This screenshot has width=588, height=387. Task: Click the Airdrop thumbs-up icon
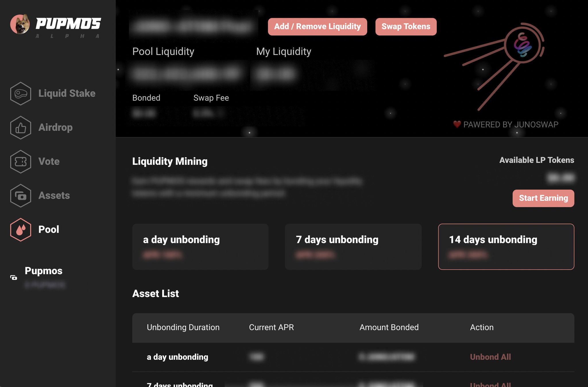[20, 128]
